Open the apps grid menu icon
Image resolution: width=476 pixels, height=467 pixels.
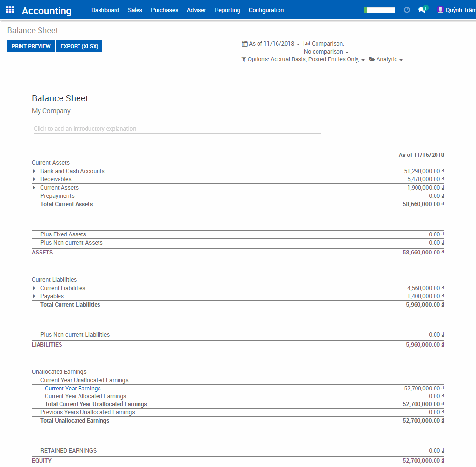tap(10, 10)
